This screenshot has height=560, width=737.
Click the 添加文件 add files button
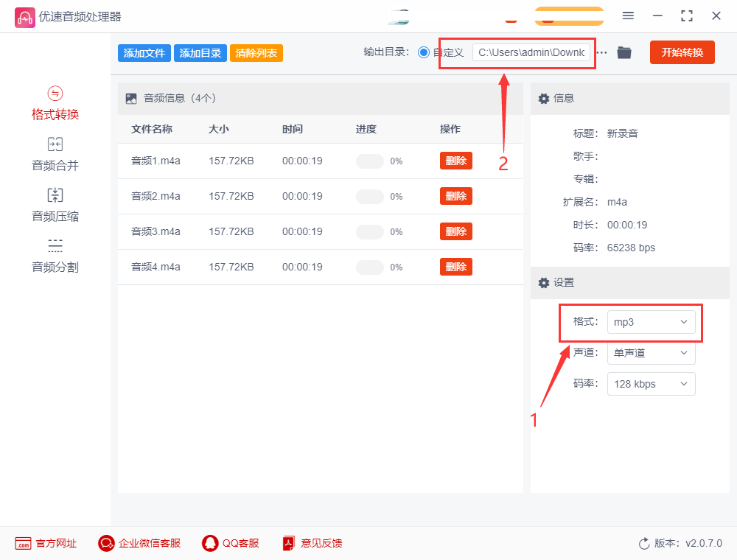144,52
